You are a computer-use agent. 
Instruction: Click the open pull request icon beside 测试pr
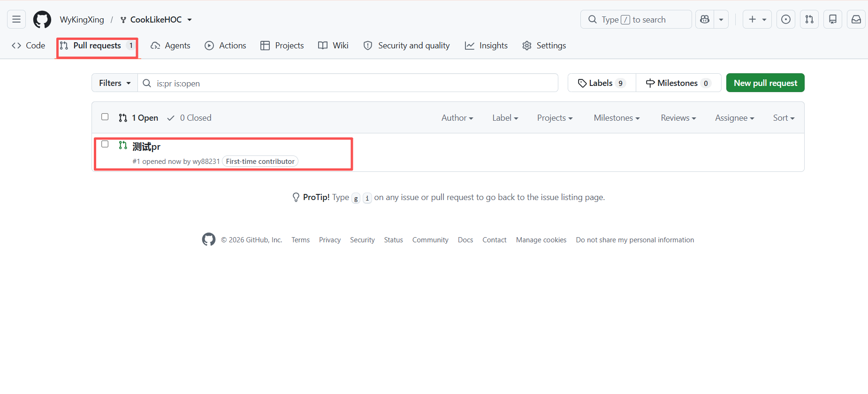[123, 145]
